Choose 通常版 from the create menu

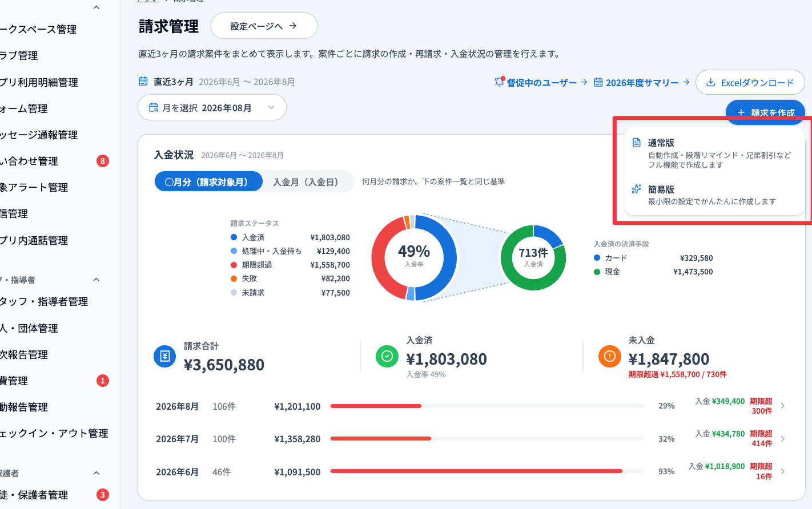point(714,153)
